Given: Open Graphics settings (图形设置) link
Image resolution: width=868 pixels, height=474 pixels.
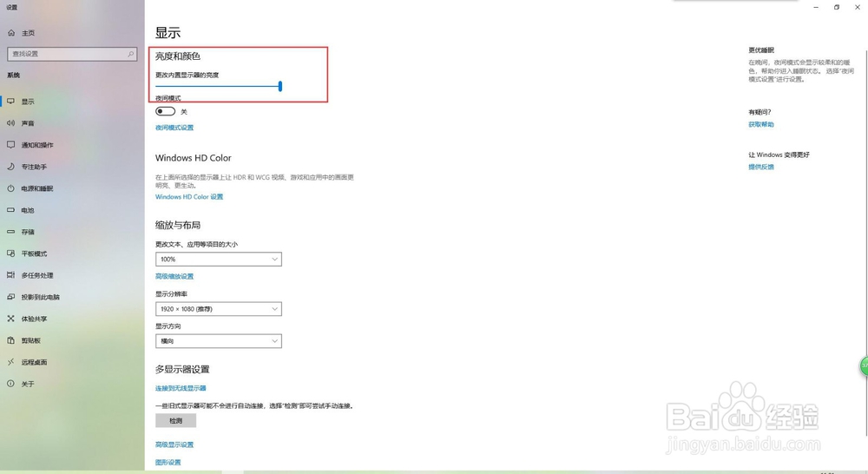Looking at the screenshot, I should click(168, 463).
